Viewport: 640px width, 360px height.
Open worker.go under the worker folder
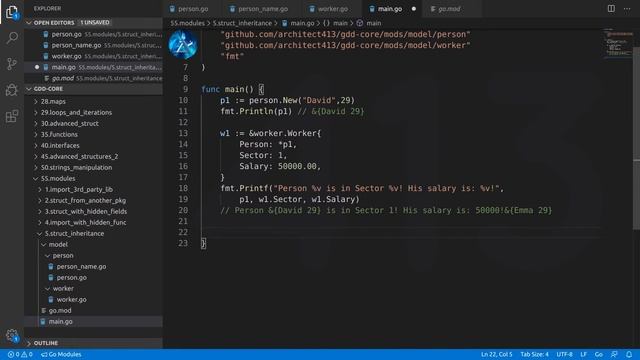[x=93, y=300]
